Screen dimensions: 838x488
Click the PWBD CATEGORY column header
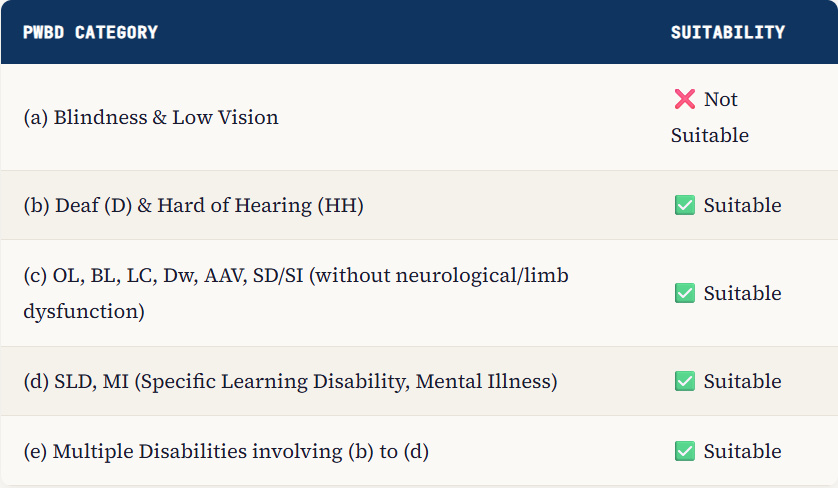click(90, 32)
